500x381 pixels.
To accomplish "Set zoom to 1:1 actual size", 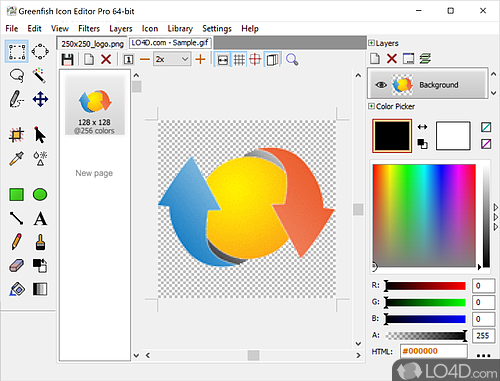I will pos(128,60).
